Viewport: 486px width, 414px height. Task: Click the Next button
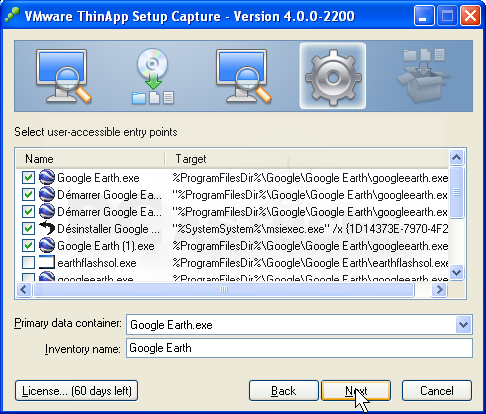pyautogui.click(x=356, y=390)
